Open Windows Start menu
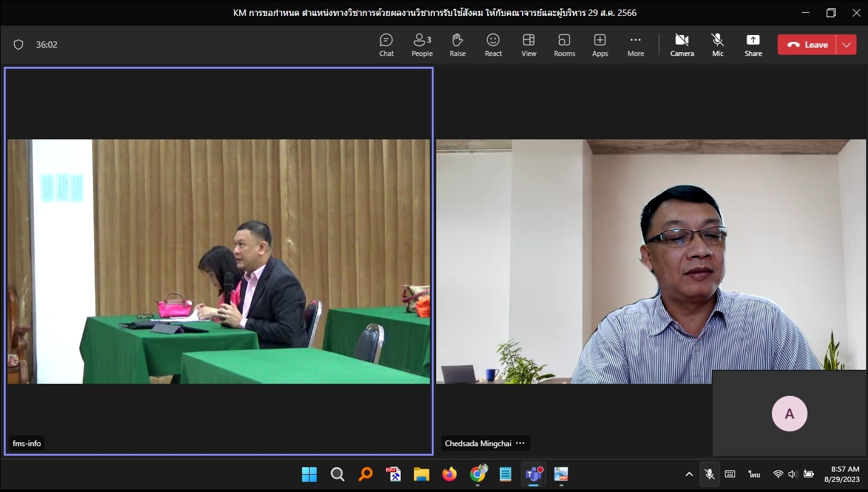 click(x=309, y=474)
